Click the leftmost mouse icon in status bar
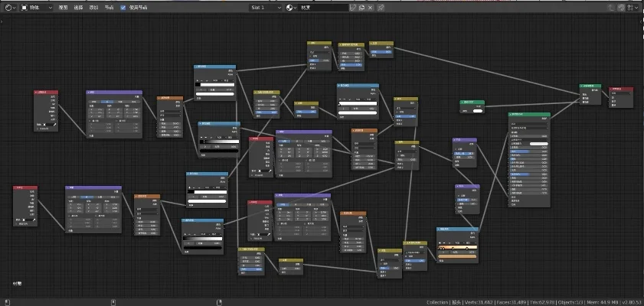This screenshot has width=644, height=306. tap(8, 302)
